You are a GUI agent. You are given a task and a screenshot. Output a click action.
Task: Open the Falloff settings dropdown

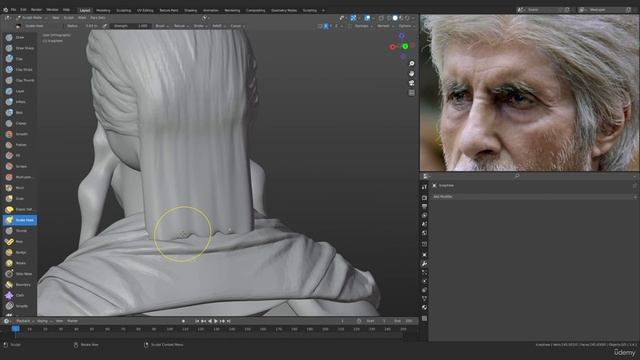218,26
